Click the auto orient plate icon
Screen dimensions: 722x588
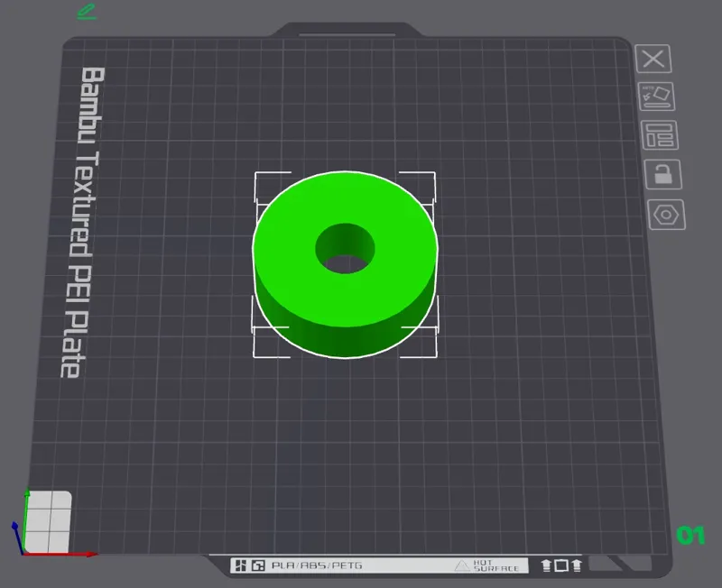coord(656,96)
